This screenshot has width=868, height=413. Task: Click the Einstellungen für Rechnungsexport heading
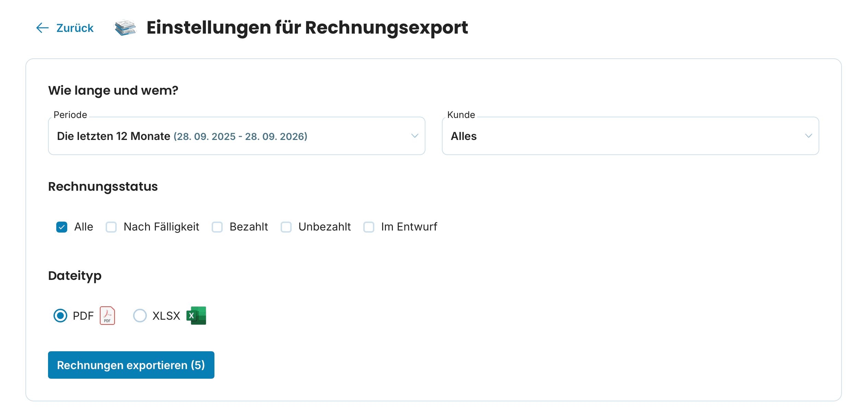pyautogui.click(x=307, y=27)
